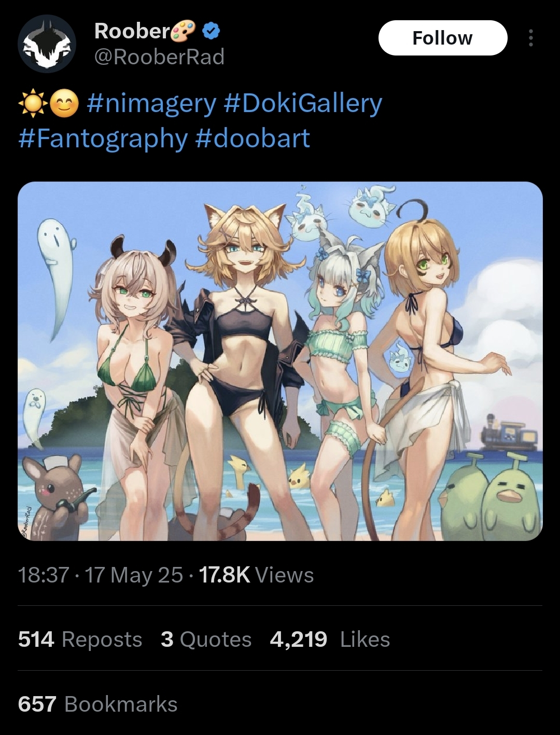Open the #Fantography hashtag
The image size is (560, 735).
(x=103, y=138)
